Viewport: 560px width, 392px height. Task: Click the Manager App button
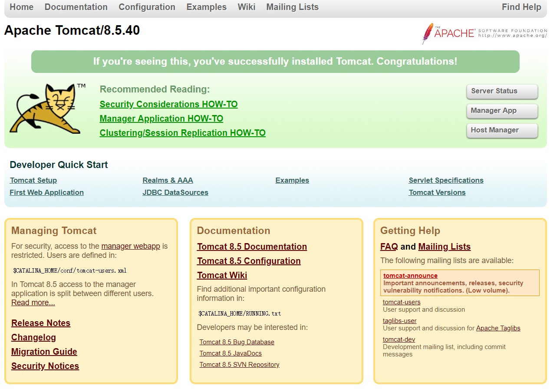[502, 111]
